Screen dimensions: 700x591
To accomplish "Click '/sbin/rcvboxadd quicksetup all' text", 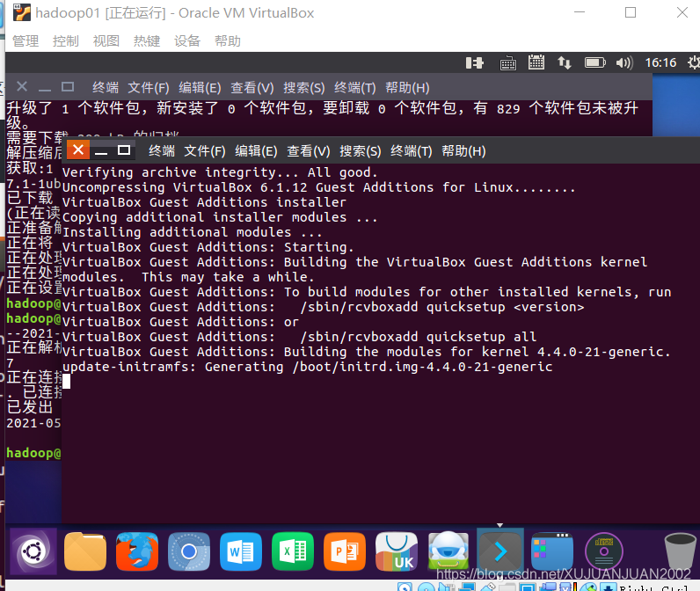I will (419, 337).
